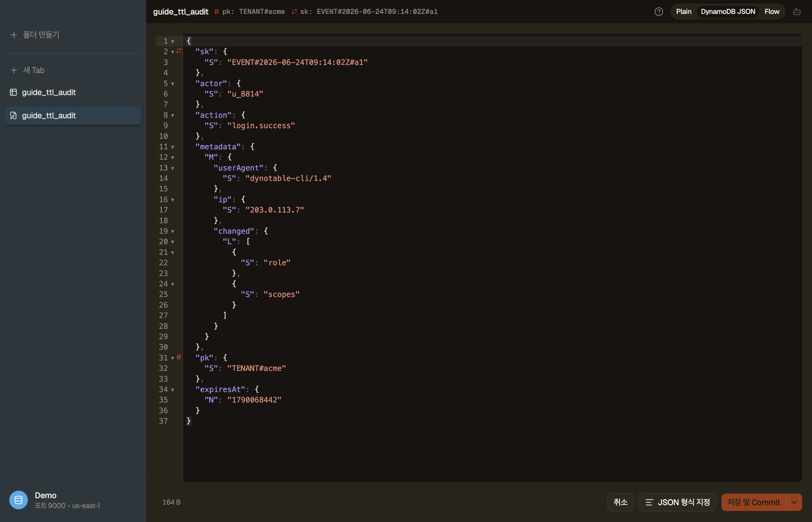This screenshot has width=812, height=522.
Task: Collapse the "userAgent" block at line 13
Action: click(173, 168)
